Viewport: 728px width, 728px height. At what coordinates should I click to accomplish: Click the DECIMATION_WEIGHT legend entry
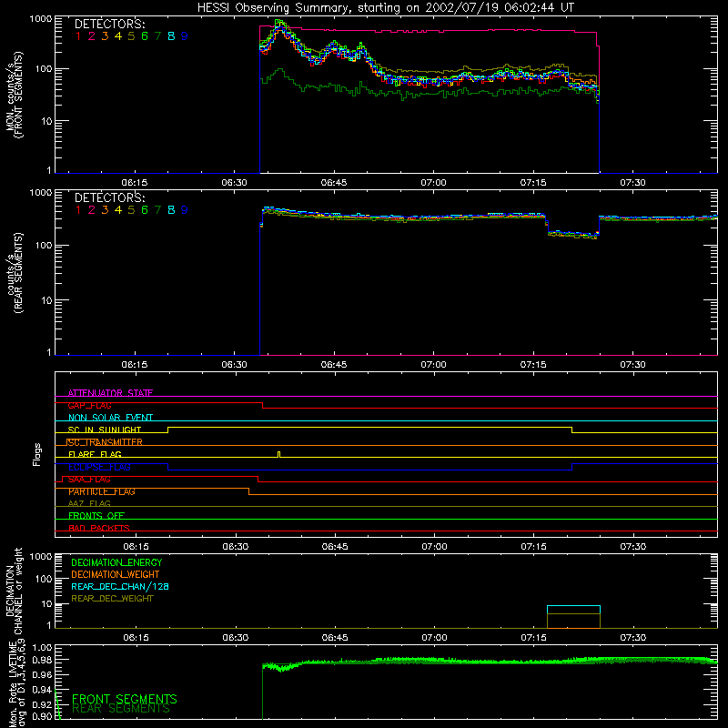116,574
